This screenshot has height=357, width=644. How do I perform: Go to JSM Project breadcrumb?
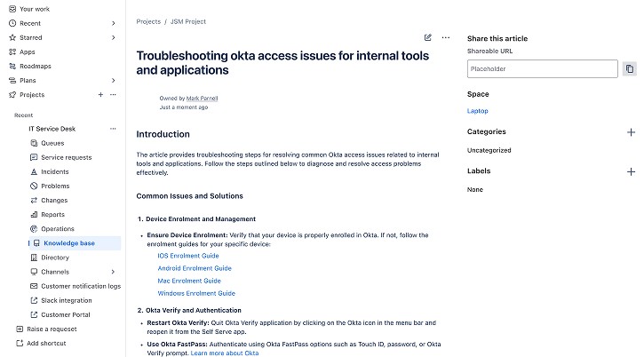(x=188, y=21)
